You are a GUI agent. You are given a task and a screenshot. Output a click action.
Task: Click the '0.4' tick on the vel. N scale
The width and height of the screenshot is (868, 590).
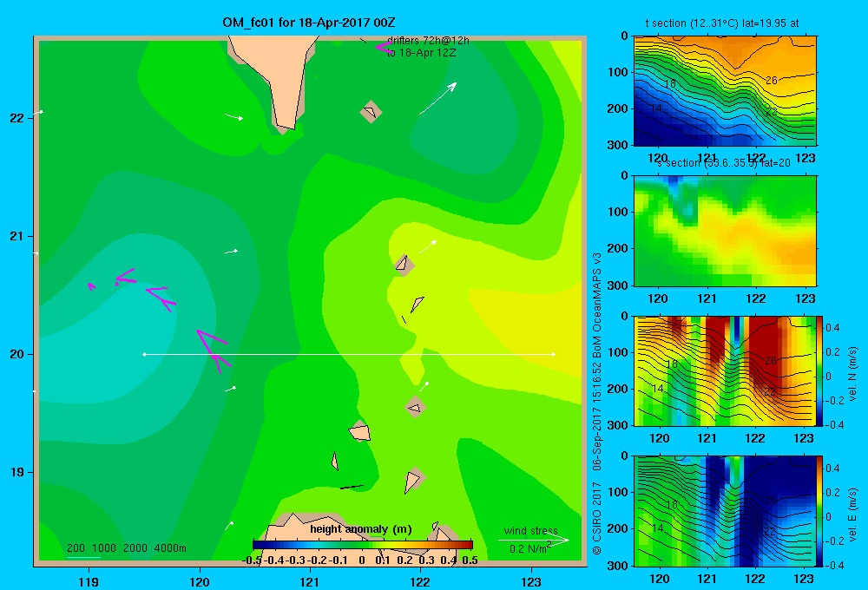pyautogui.click(x=832, y=328)
